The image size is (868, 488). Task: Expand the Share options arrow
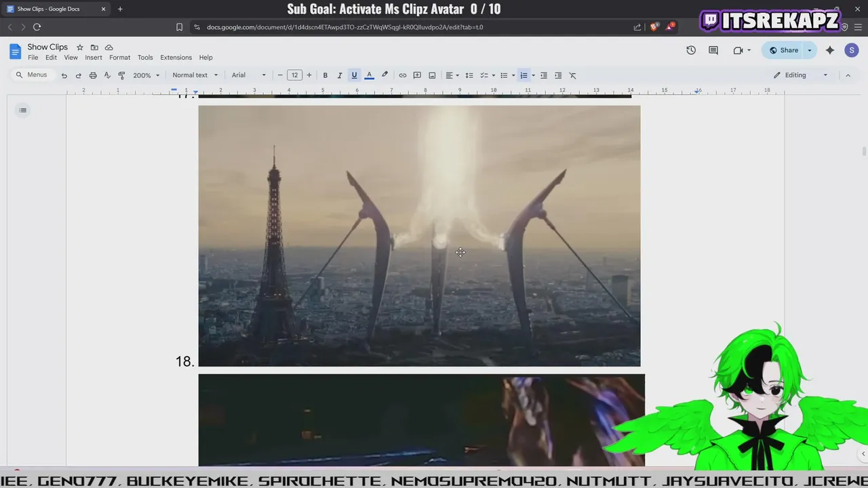809,50
